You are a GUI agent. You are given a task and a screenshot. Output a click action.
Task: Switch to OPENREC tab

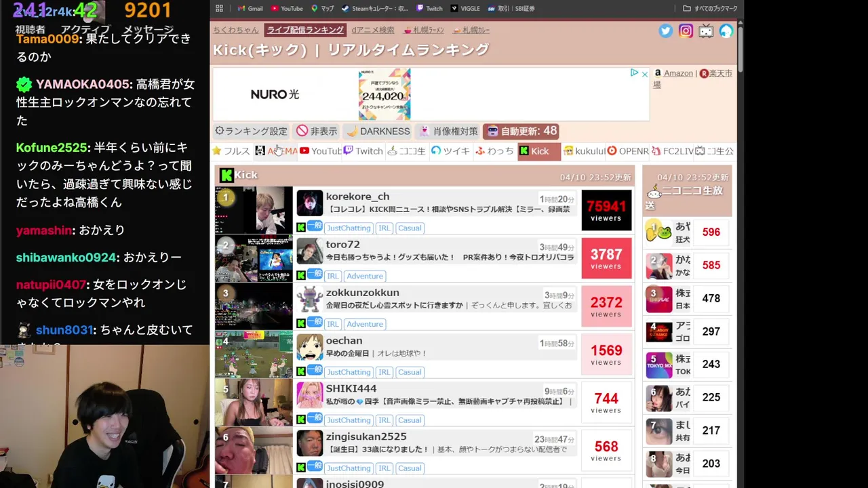pos(628,151)
